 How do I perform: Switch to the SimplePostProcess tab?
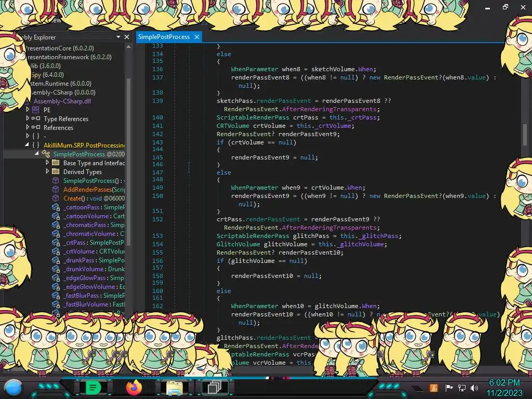[x=164, y=37]
